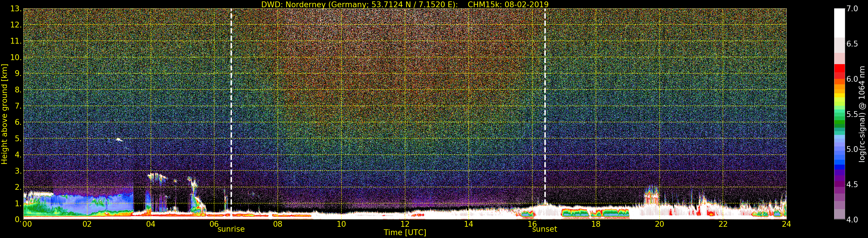Viewport: 868px width, 238px height.
Task: Click the plot title DWD: Norderney CHM15k 08-02-2019
Action: [405, 4]
